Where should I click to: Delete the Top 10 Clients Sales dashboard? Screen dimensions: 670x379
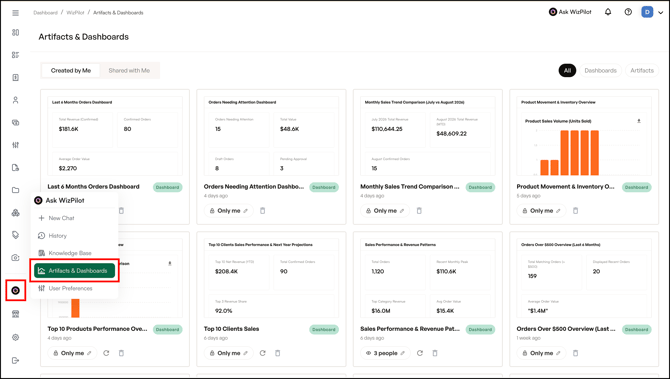click(x=278, y=353)
